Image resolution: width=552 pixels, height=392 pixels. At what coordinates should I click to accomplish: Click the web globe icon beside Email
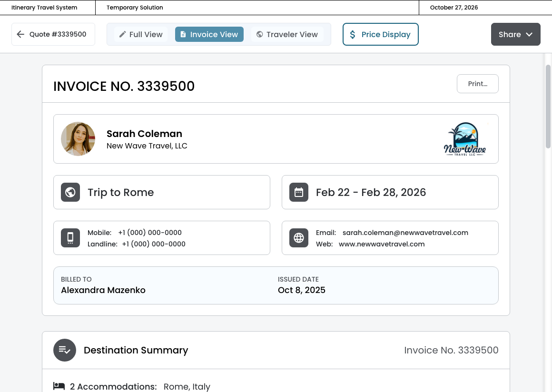tap(299, 238)
